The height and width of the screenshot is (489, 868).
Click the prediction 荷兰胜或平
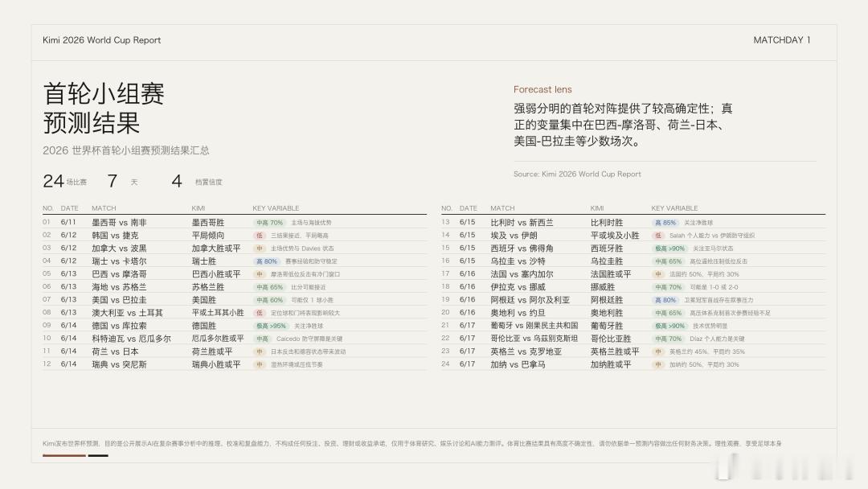click(x=212, y=351)
